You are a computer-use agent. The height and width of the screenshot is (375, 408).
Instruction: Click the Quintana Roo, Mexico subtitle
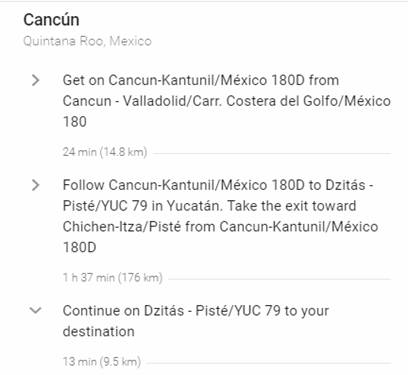(x=87, y=41)
